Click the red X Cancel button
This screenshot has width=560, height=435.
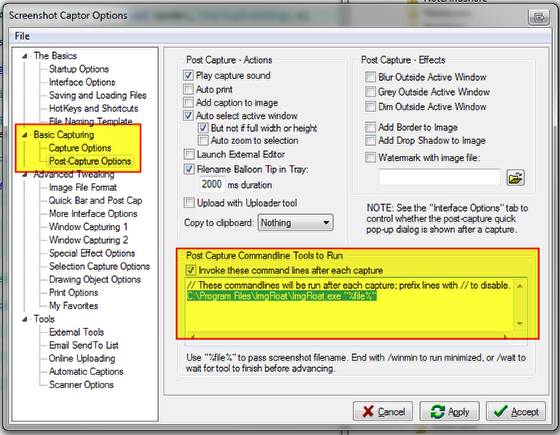383,411
